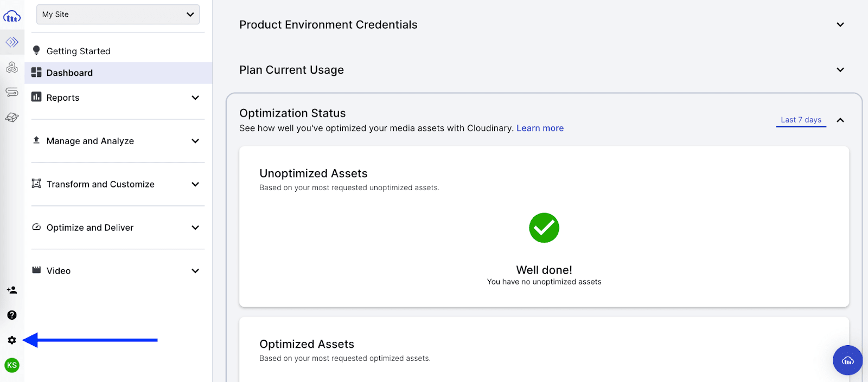Click the invite user icon
The height and width of the screenshot is (382, 868).
pyautogui.click(x=12, y=290)
